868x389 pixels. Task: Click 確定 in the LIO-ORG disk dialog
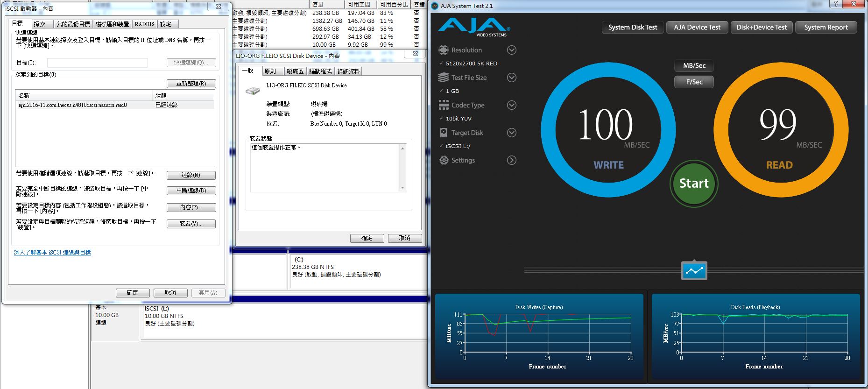367,238
